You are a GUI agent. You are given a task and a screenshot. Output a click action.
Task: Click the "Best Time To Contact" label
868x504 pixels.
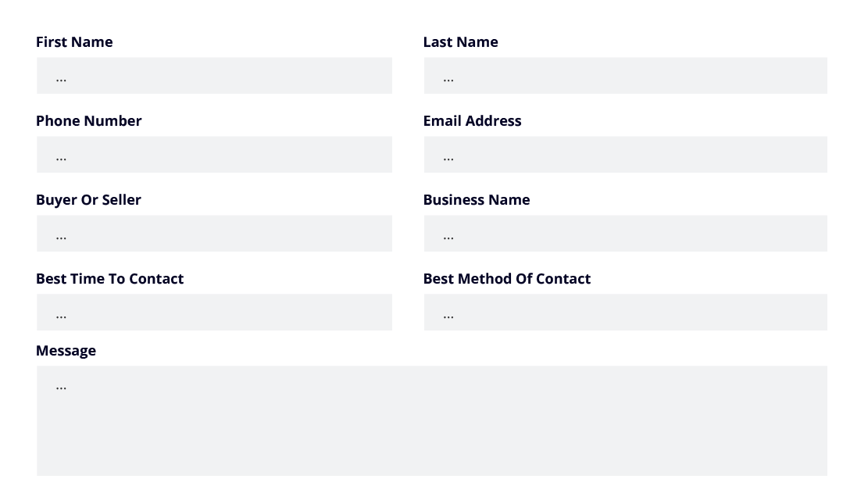109,279
